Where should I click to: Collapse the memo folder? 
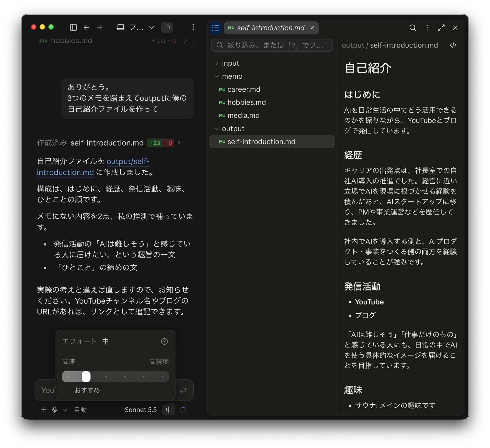(217, 76)
